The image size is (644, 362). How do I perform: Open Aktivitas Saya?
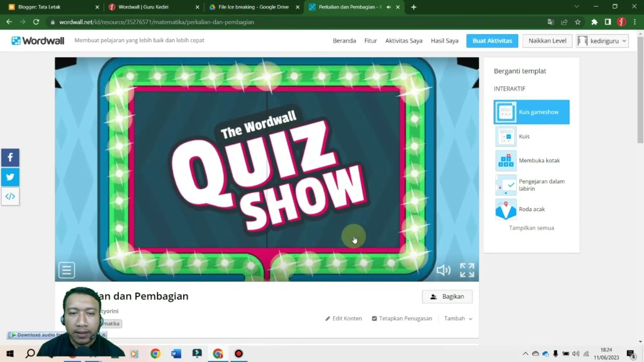click(404, 41)
